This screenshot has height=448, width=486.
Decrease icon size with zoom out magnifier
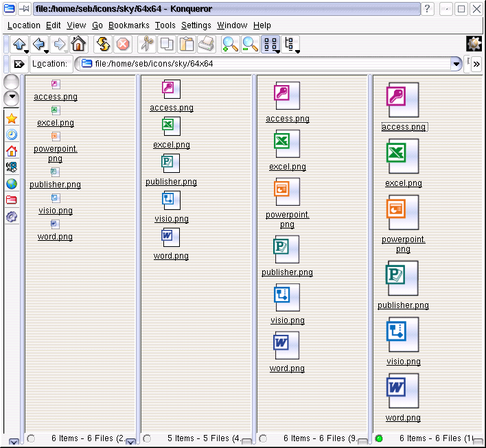click(250, 44)
